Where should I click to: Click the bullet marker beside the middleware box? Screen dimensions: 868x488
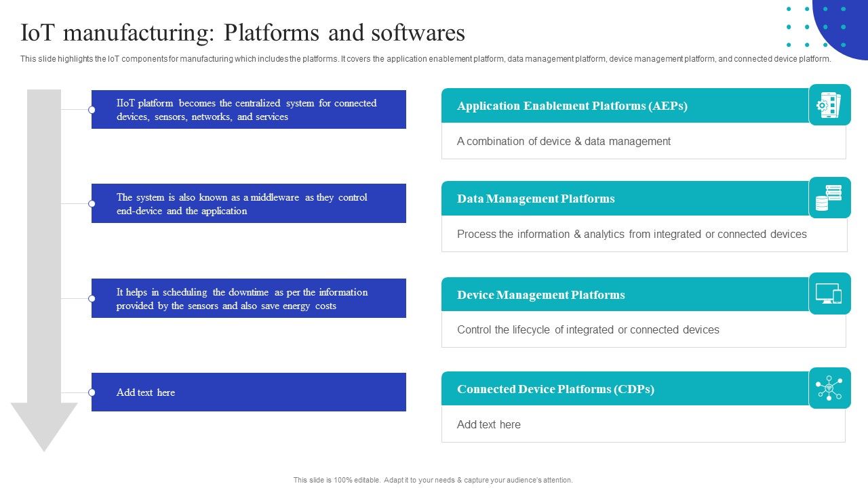click(92, 203)
